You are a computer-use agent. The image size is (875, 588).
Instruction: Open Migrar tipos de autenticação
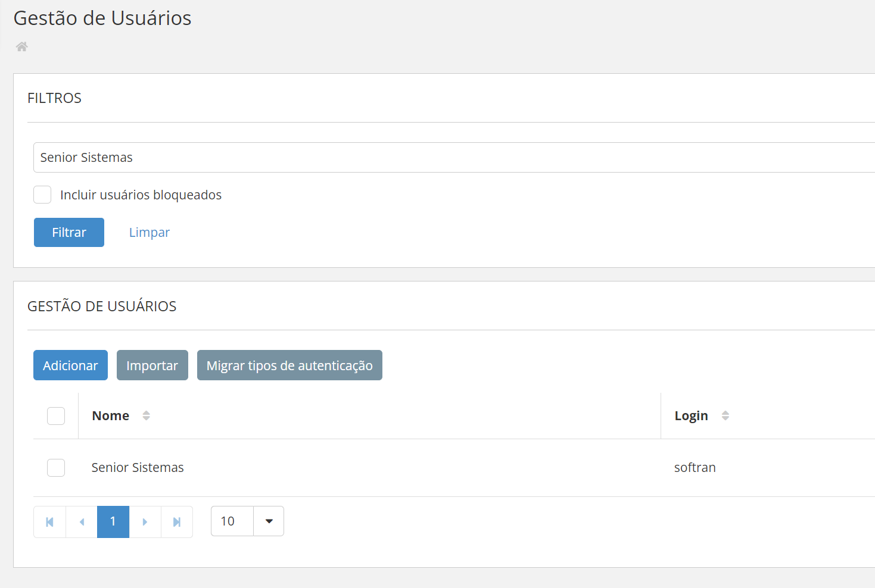289,365
